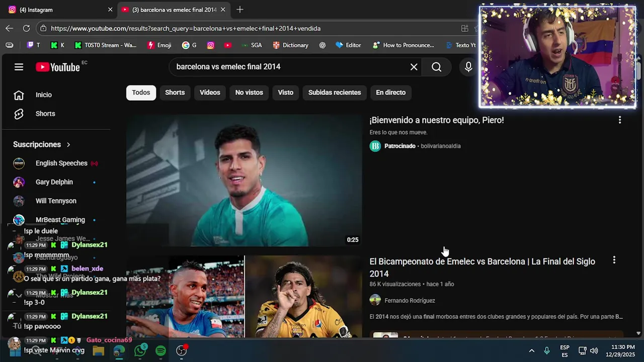Click the browser address bar URL

(x=186, y=29)
